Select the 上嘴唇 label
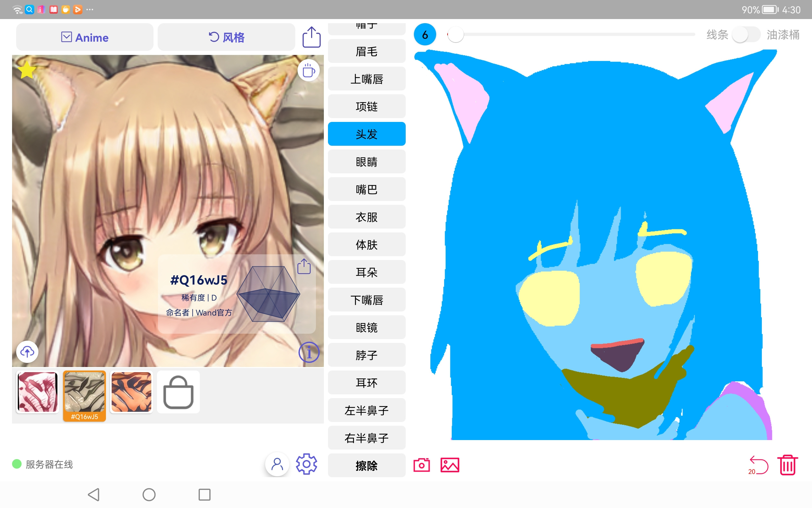This screenshot has height=508, width=812. 367,79
